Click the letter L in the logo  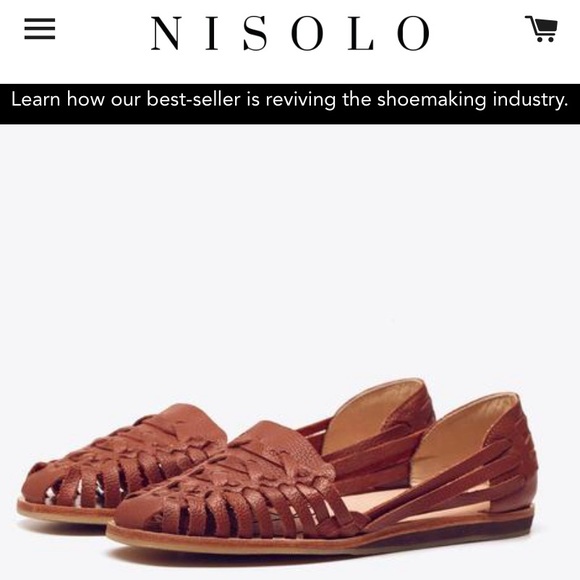coord(361,33)
